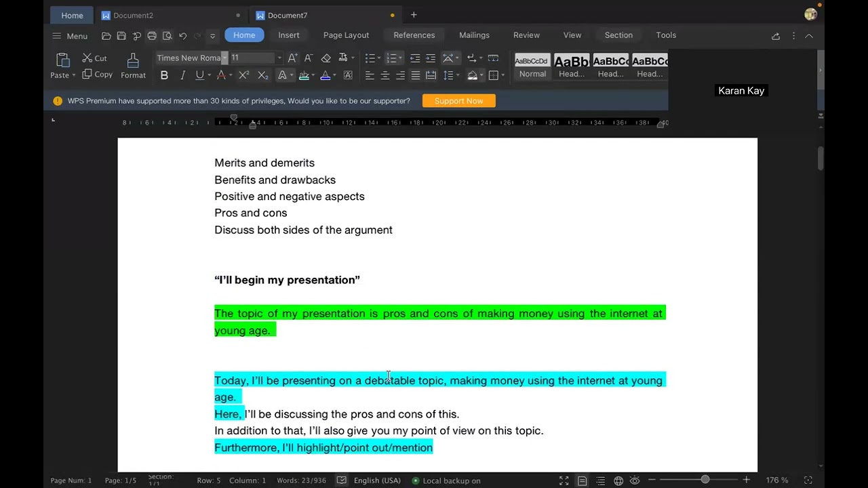Open the Review ribbon tab
The image size is (868, 488).
526,35
